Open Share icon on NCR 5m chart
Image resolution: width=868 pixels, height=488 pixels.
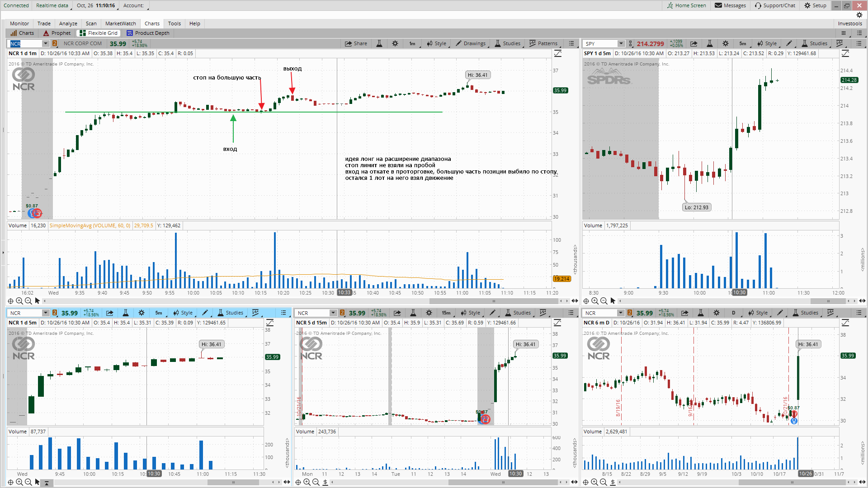(109, 313)
